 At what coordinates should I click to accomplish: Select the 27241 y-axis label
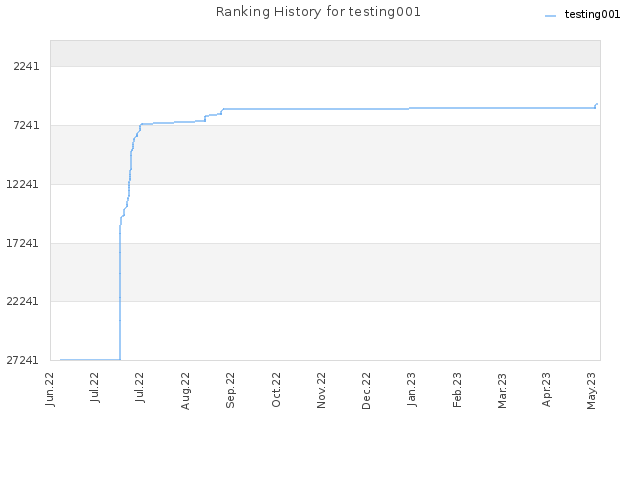(x=23, y=360)
